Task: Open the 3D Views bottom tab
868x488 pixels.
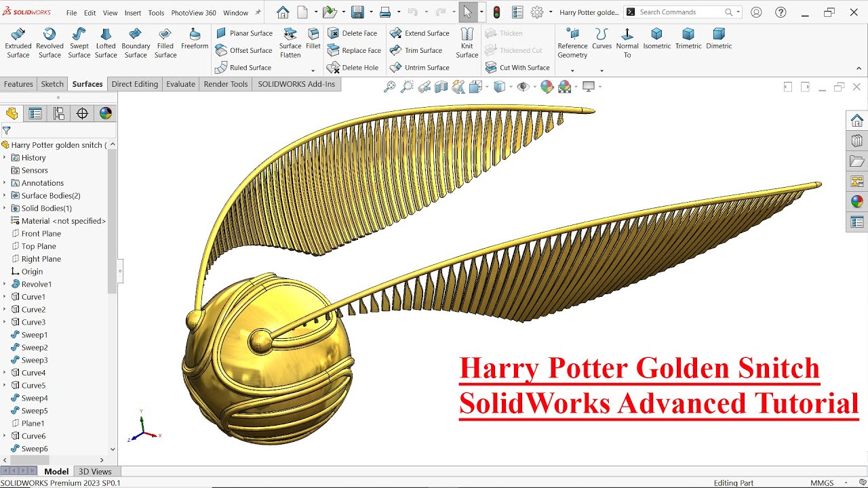Action: point(95,472)
